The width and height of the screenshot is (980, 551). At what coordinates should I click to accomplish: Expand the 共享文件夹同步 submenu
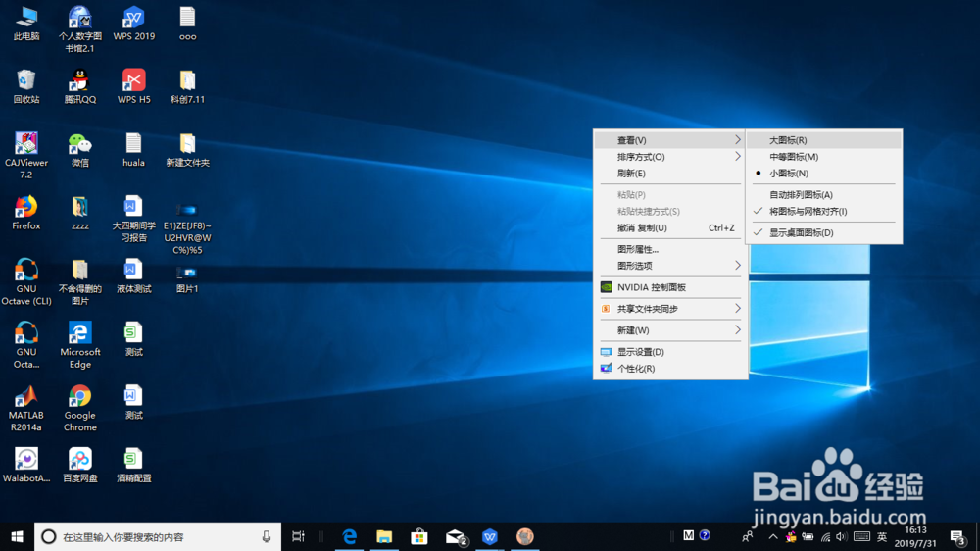click(670, 309)
